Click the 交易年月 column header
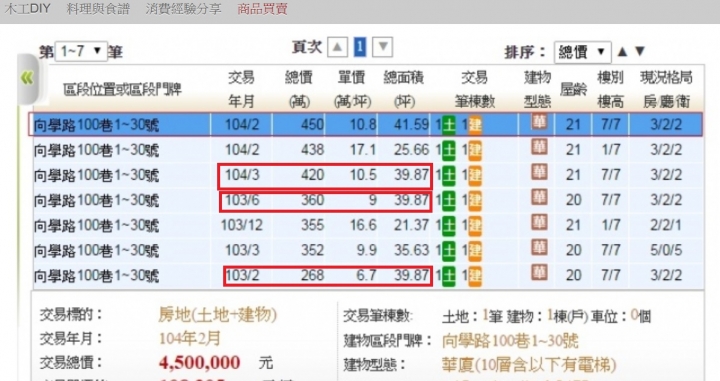 pos(241,89)
